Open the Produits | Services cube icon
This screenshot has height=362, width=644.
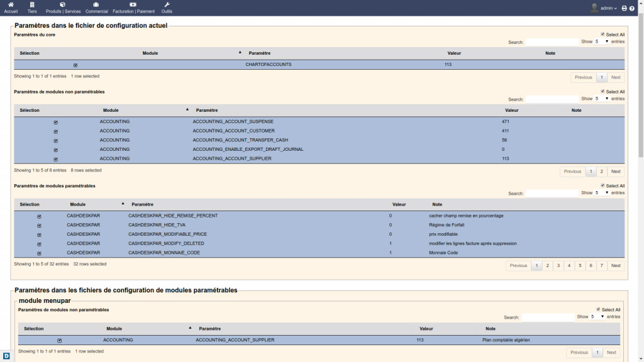tap(63, 5)
